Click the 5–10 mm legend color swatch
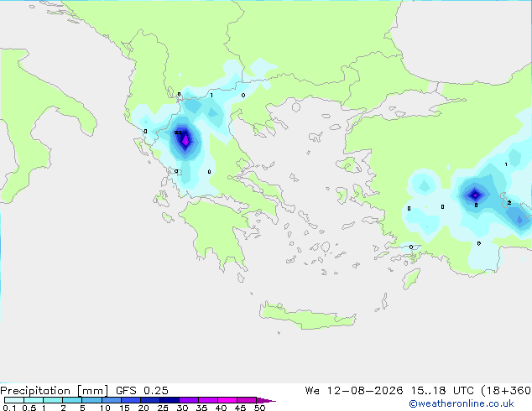Screen dimensions: 532x411 pos(91,400)
